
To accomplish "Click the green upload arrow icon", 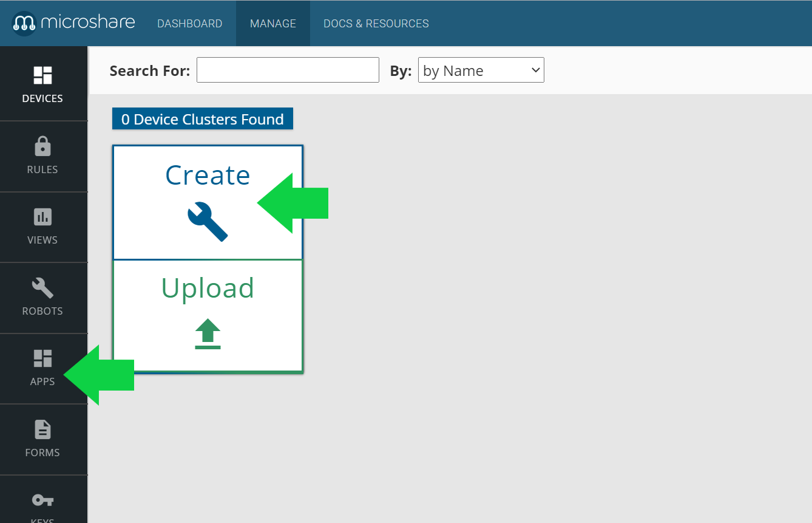I will click(208, 333).
